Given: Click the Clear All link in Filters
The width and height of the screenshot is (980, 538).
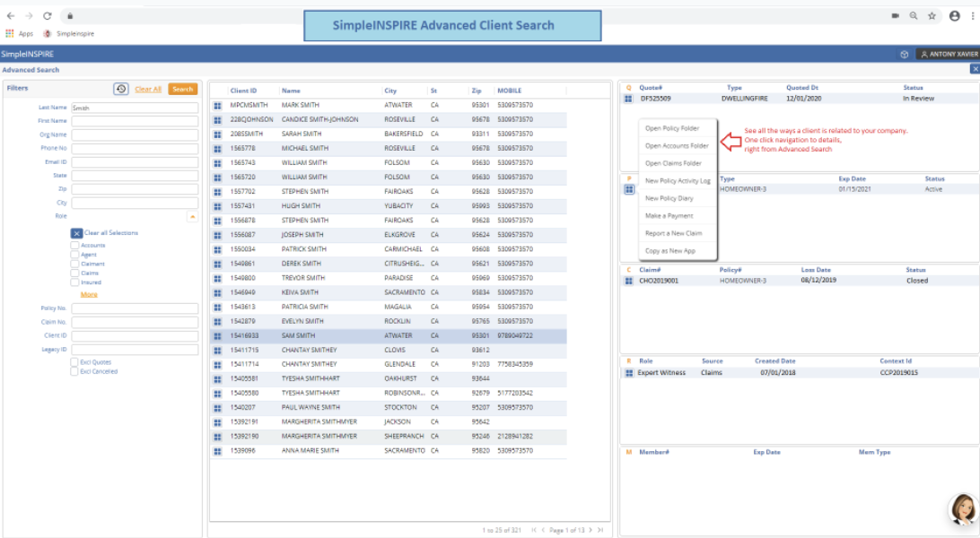Looking at the screenshot, I should 148,90.
